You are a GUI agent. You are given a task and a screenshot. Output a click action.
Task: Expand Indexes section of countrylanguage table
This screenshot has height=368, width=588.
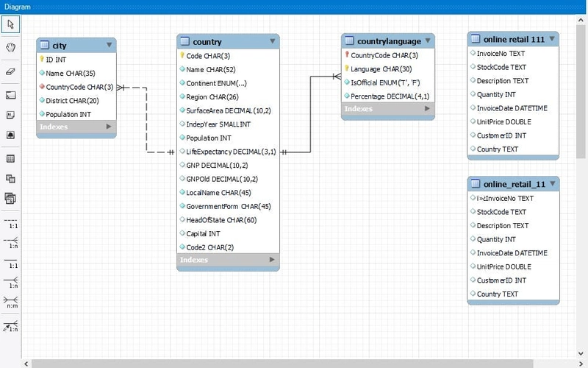pyautogui.click(x=428, y=110)
